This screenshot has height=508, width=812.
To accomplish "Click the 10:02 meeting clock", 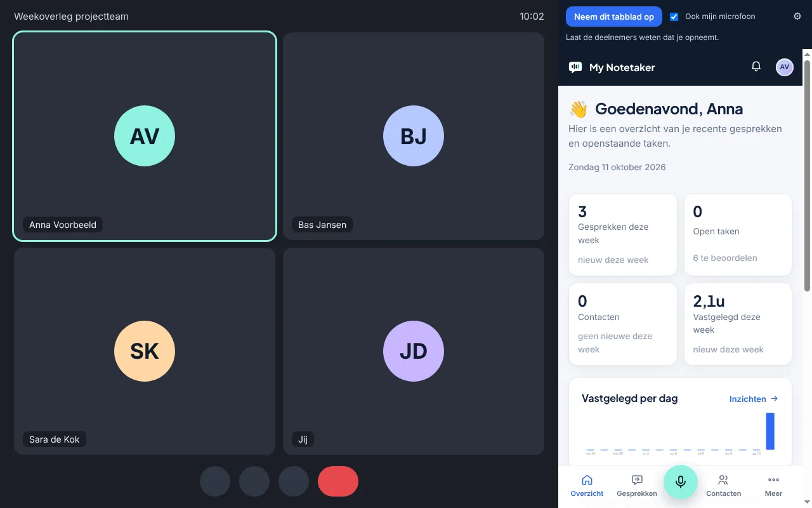I will [532, 17].
